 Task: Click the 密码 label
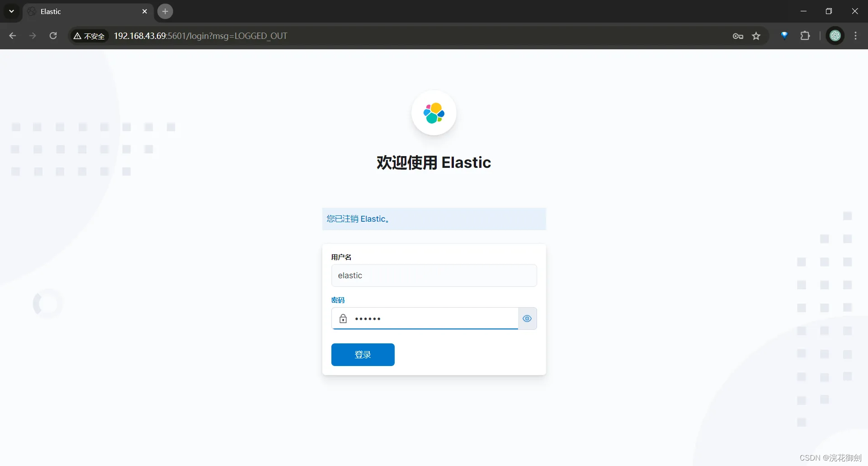click(338, 300)
